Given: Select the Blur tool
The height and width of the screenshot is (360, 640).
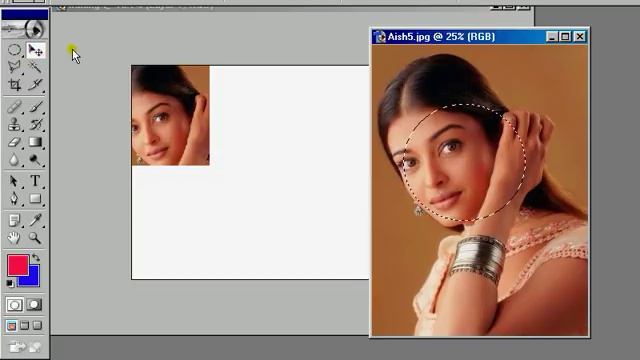Looking at the screenshot, I should point(14,160).
